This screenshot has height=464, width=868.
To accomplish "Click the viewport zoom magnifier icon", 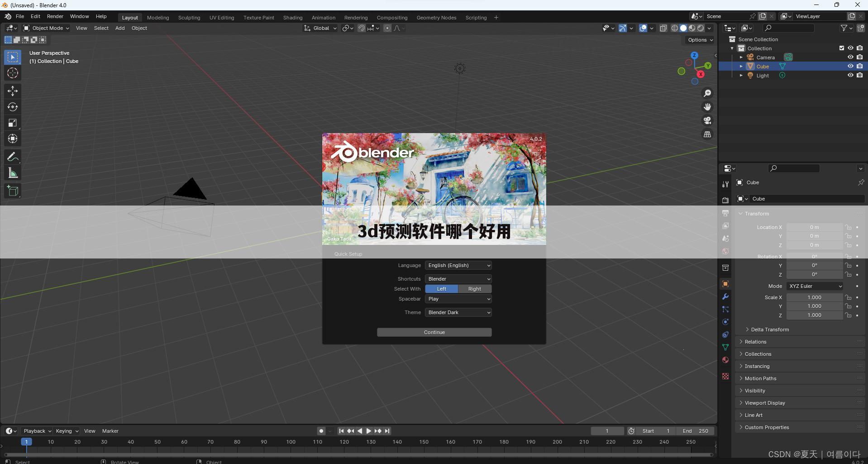I will 707,93.
